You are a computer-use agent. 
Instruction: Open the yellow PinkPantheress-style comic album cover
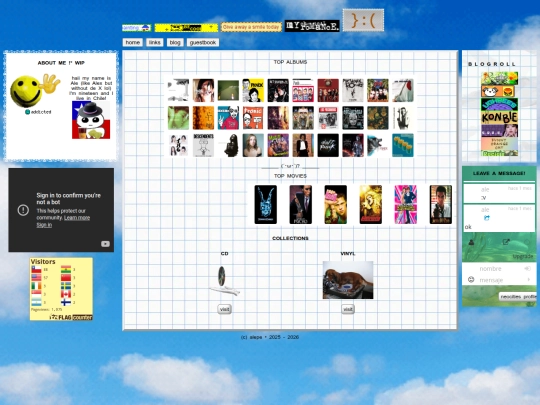click(253, 90)
